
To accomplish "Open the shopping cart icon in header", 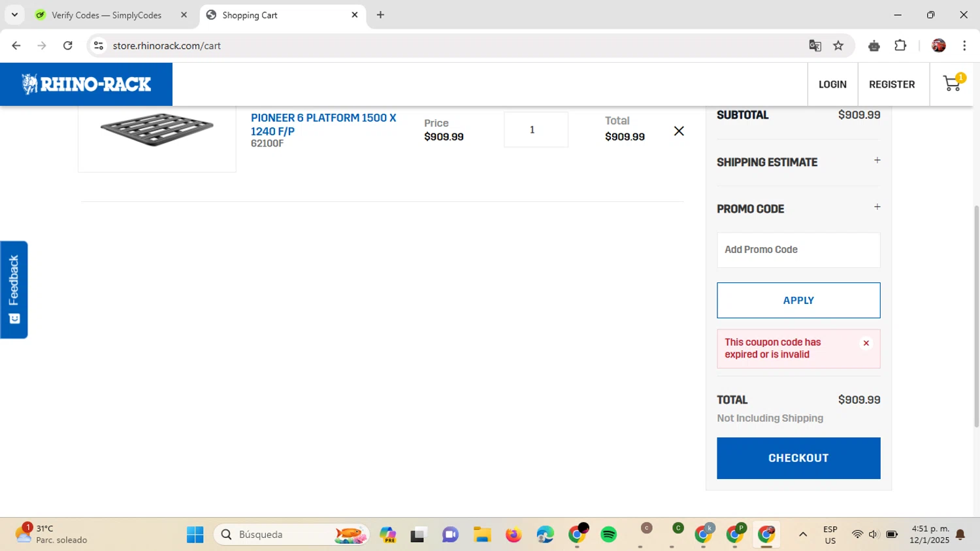I will pyautogui.click(x=952, y=84).
